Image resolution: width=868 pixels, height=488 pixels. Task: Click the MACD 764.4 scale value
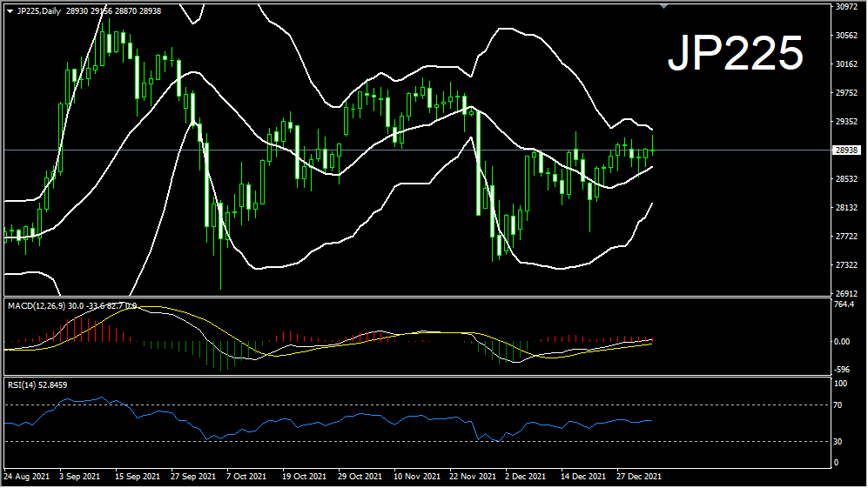pyautogui.click(x=845, y=304)
